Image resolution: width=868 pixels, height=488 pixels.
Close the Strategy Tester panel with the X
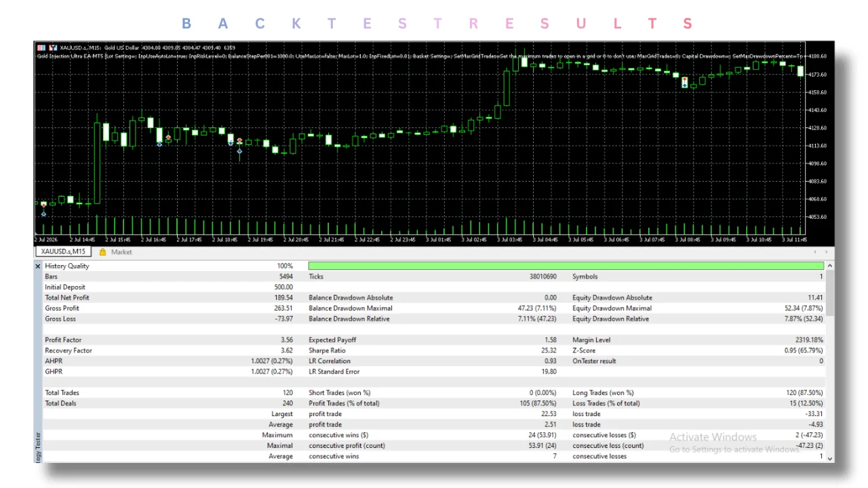click(x=38, y=266)
